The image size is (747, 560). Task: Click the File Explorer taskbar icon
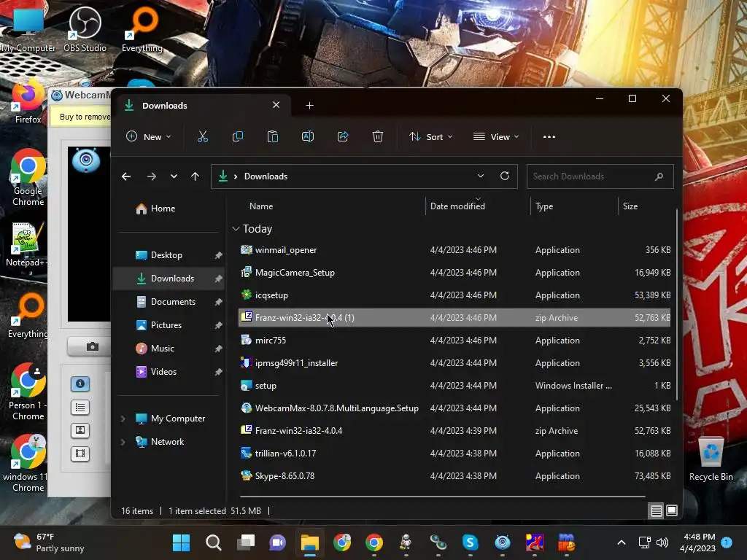point(309,542)
